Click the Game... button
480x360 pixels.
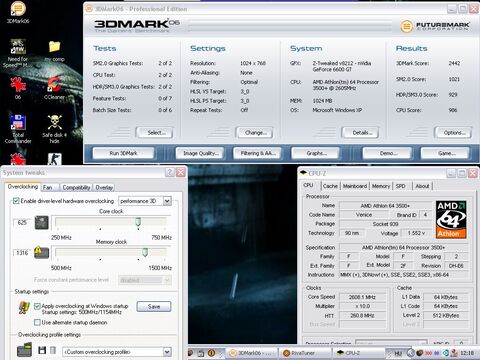tap(445, 153)
